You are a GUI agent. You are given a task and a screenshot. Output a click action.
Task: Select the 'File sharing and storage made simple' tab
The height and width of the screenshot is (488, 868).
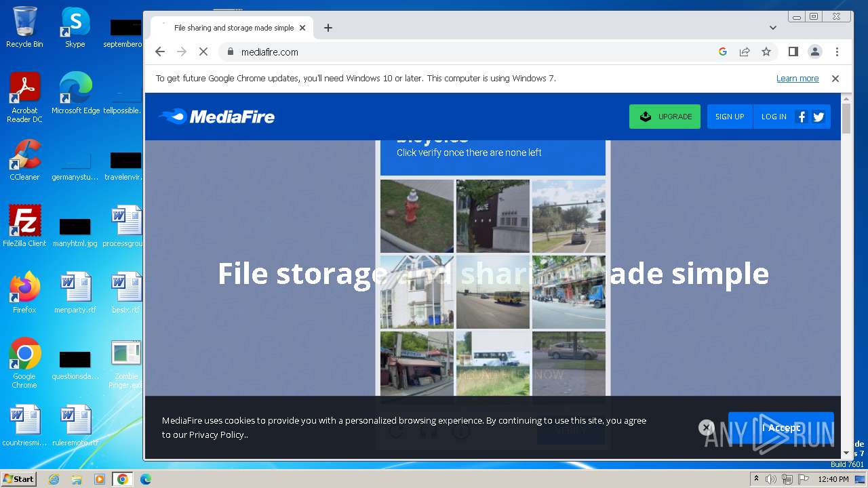[x=231, y=28]
